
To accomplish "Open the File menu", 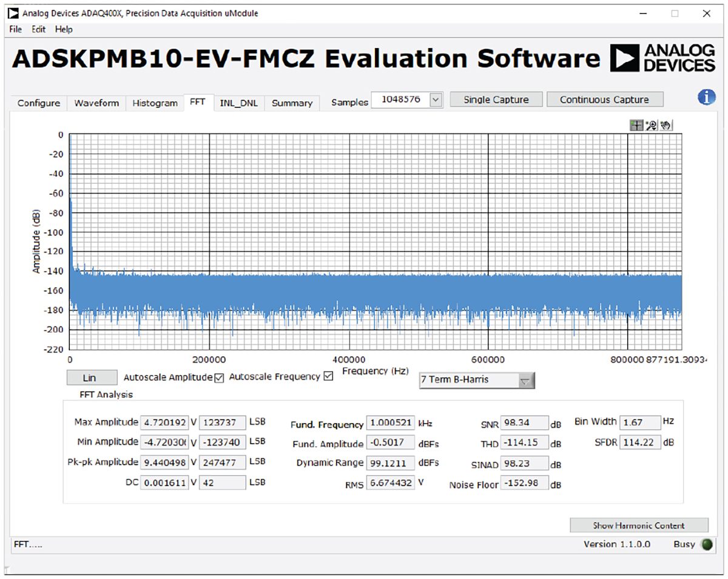I will 16,29.
